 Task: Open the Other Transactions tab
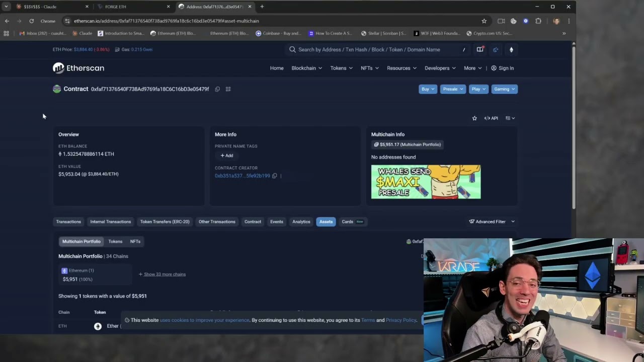(217, 222)
